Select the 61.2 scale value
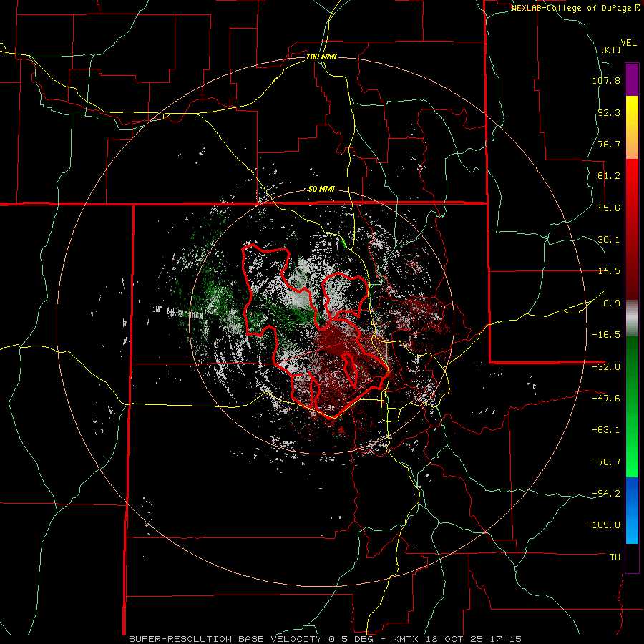 pos(609,176)
